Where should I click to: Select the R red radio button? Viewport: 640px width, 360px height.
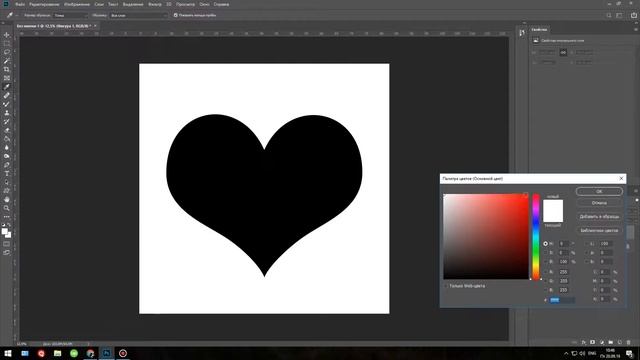(545, 271)
